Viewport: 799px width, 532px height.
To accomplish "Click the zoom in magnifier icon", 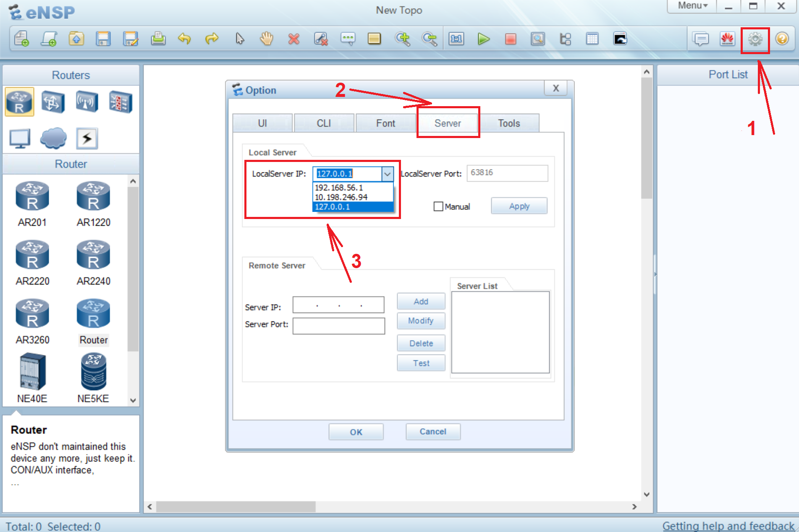I will (402, 39).
